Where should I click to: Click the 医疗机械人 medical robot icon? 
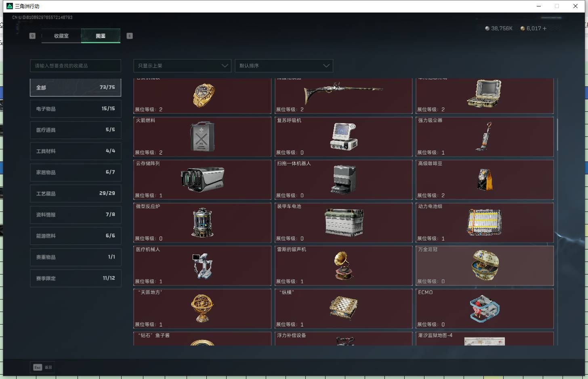point(202,266)
